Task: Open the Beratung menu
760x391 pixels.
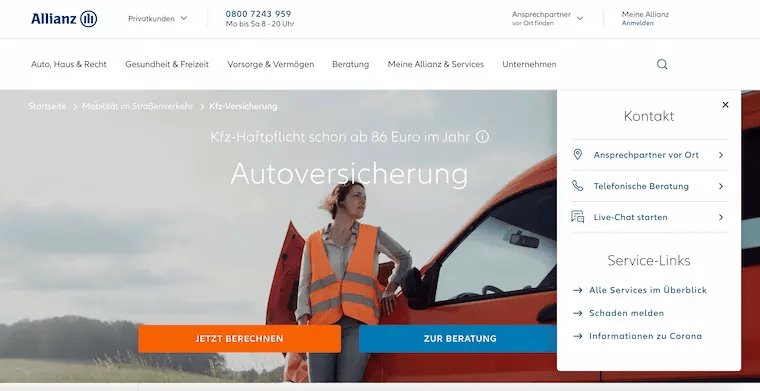Action: coord(350,64)
